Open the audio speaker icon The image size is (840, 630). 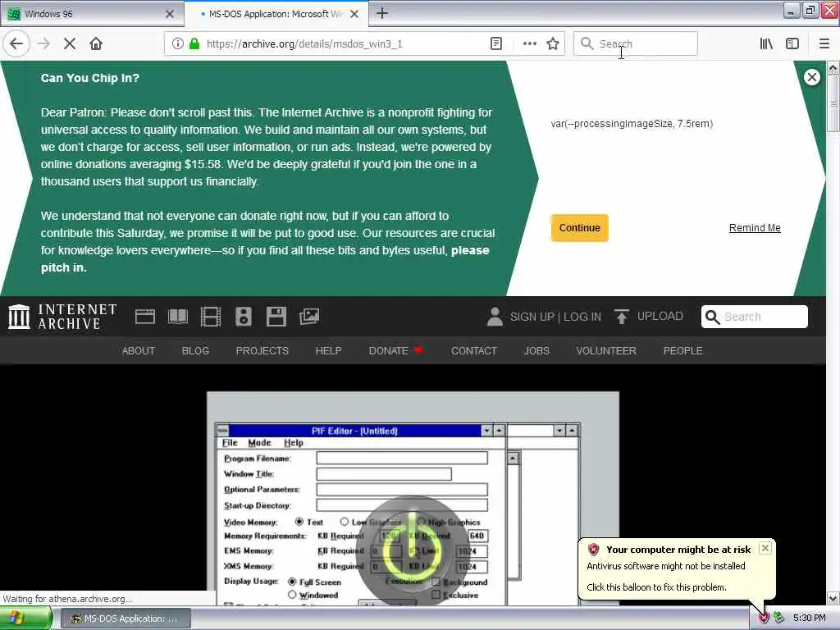pos(243,317)
